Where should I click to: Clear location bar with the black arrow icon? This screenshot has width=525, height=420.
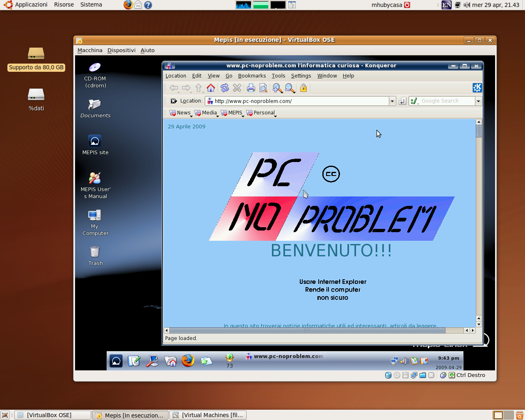click(174, 101)
